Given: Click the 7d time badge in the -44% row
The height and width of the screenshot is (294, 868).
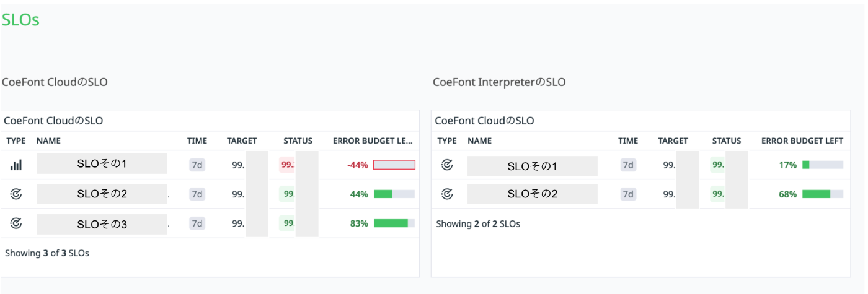Looking at the screenshot, I should (197, 165).
